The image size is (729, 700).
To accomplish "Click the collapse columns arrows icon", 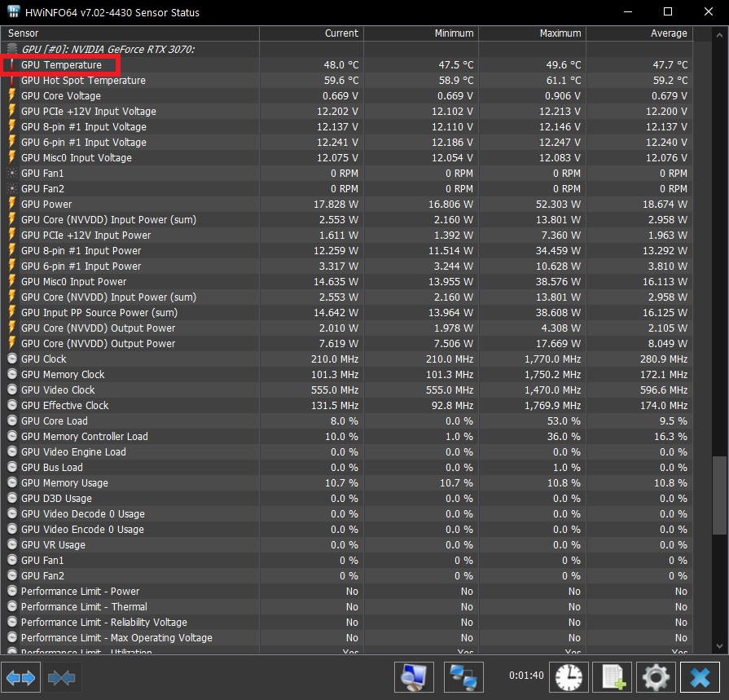I will pyautogui.click(x=61, y=677).
